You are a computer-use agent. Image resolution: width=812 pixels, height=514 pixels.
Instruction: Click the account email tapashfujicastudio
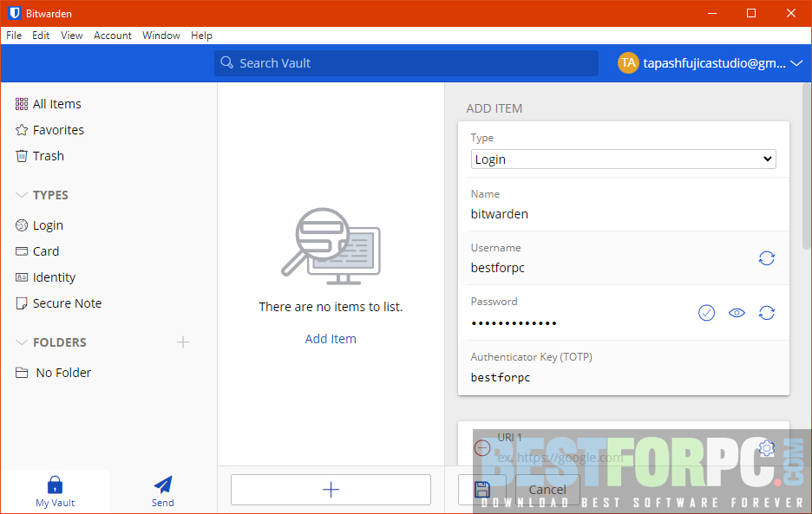(714, 63)
